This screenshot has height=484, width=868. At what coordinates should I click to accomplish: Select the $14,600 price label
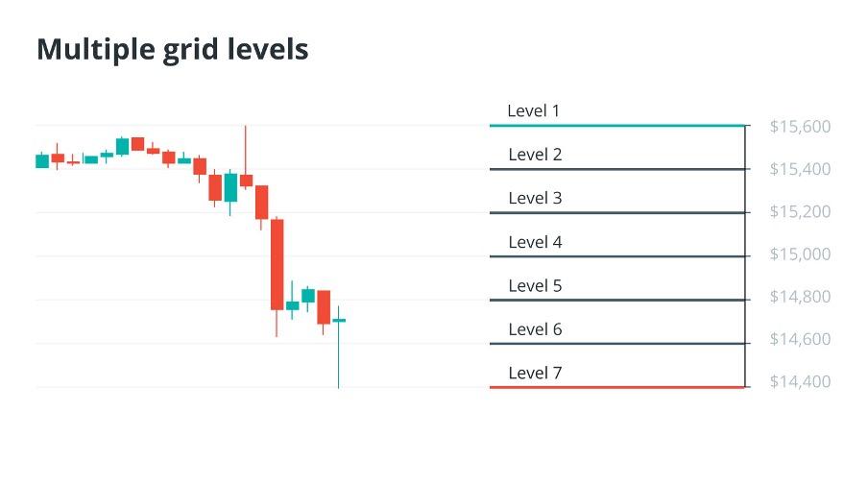tap(800, 340)
